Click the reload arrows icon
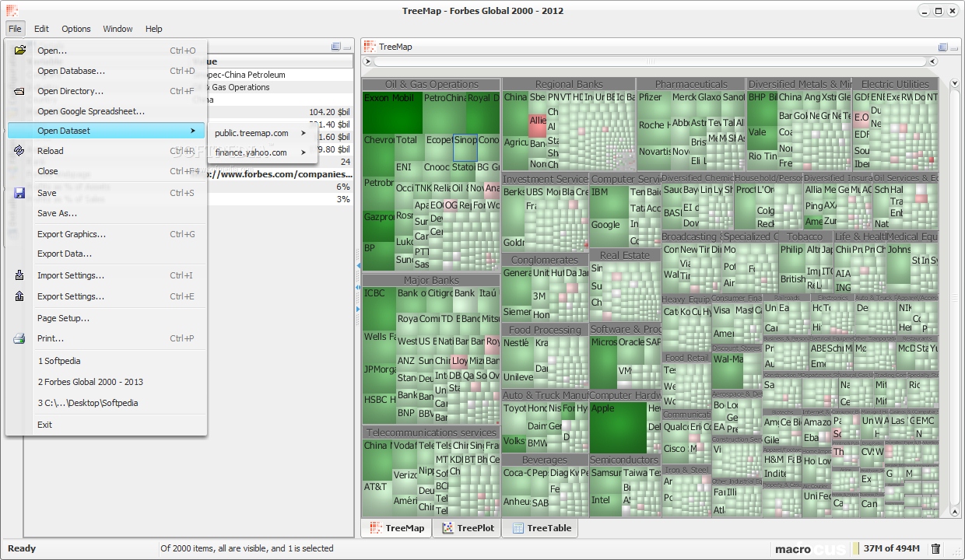 [20, 151]
